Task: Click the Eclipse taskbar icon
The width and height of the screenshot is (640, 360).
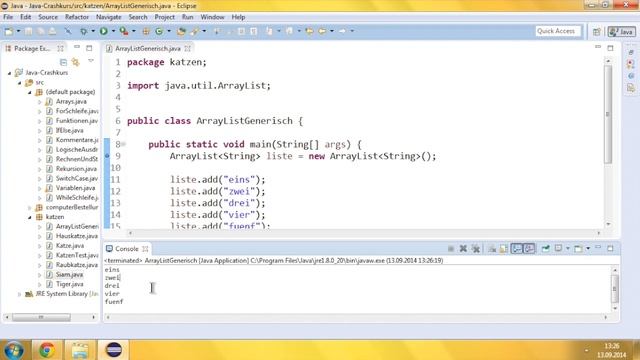Action: coord(113,350)
